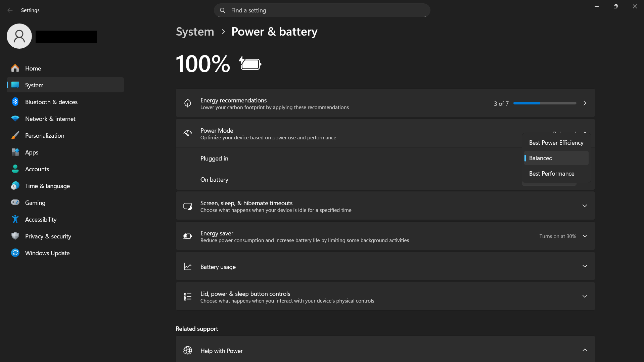Click the Find a setting search box
This screenshot has width=644, height=362.
pyautogui.click(x=322, y=10)
